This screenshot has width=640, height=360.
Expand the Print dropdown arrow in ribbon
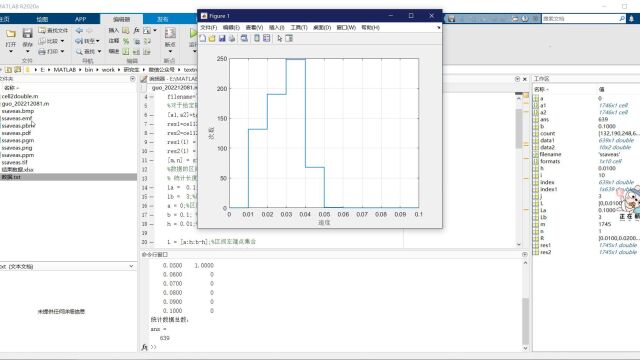62,52
